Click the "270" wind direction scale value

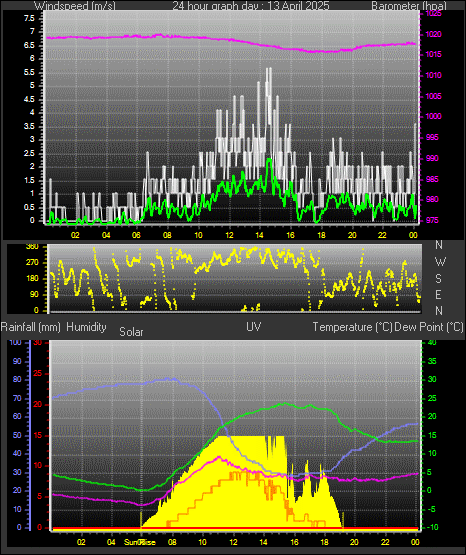pos(32,263)
